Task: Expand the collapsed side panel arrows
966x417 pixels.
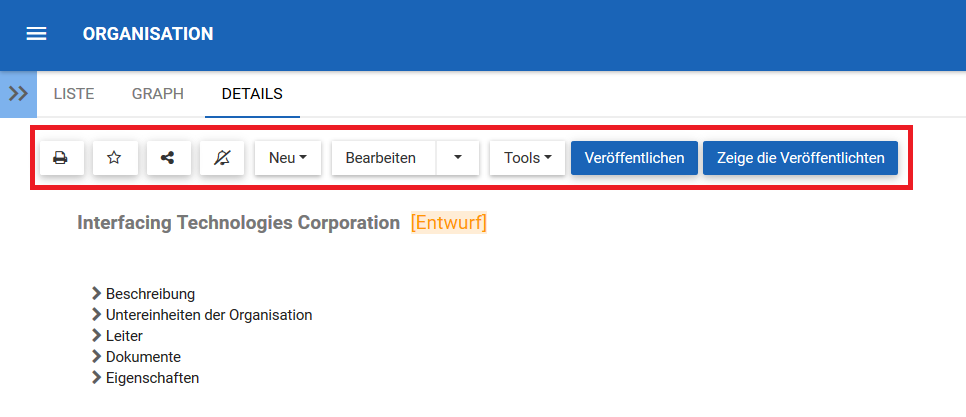Action: (x=18, y=94)
